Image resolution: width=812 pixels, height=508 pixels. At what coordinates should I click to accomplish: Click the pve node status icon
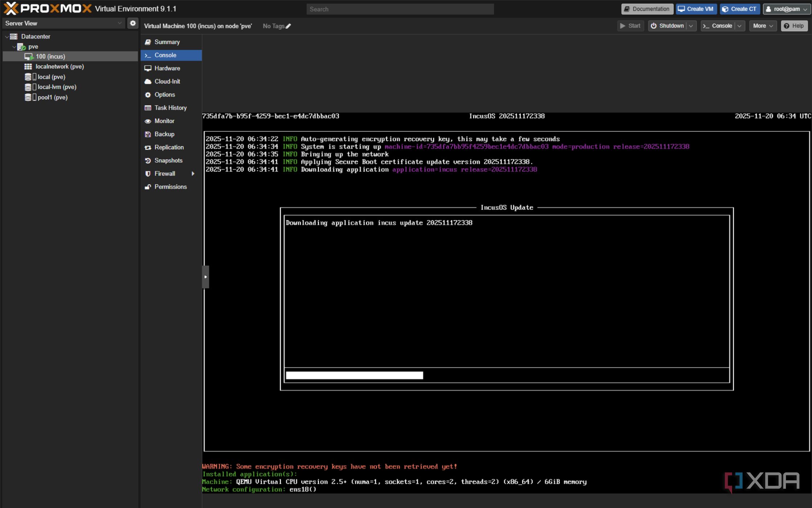pos(21,47)
